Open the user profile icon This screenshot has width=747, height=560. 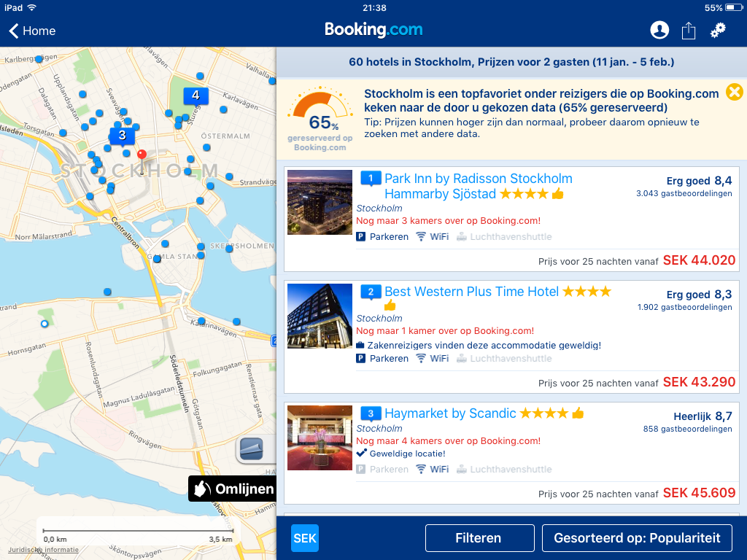(x=659, y=30)
